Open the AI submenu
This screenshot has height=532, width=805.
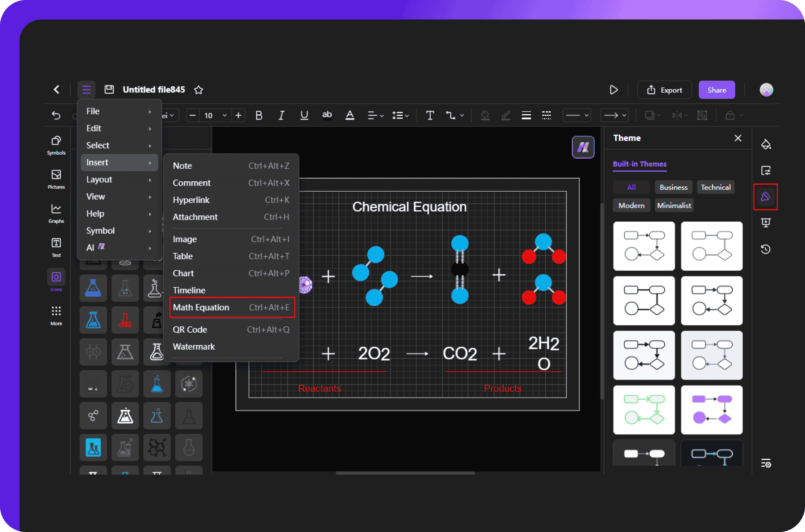click(119, 248)
